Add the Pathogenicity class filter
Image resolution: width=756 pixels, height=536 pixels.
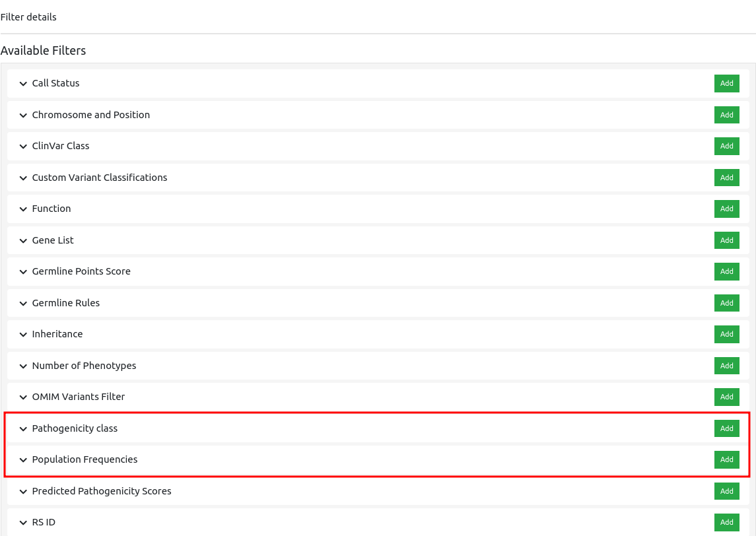click(x=726, y=428)
